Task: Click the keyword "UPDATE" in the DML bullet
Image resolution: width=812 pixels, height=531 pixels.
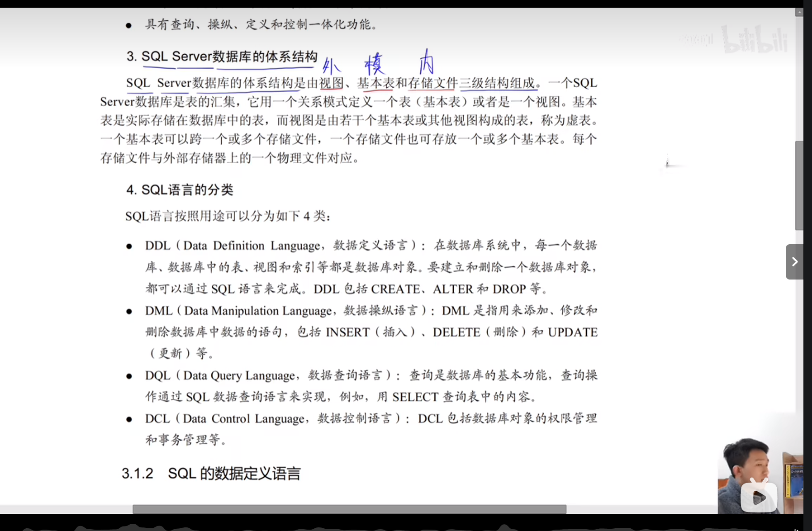Action: [573, 332]
